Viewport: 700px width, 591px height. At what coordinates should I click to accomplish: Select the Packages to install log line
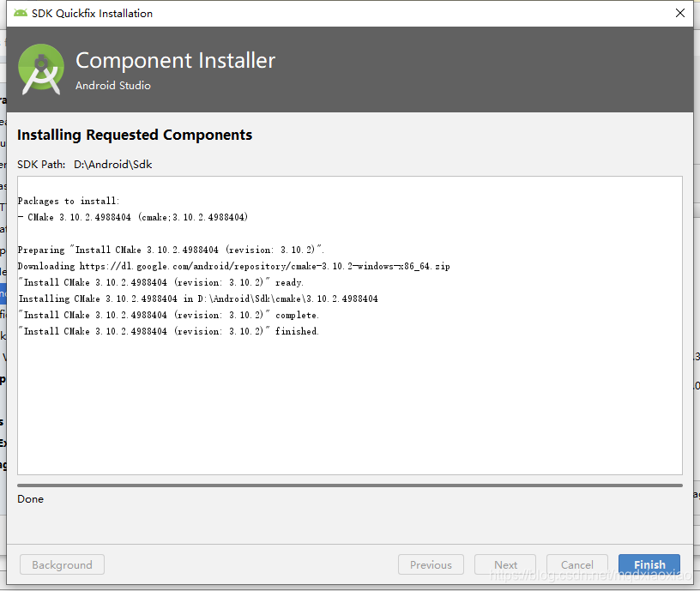tap(74, 201)
